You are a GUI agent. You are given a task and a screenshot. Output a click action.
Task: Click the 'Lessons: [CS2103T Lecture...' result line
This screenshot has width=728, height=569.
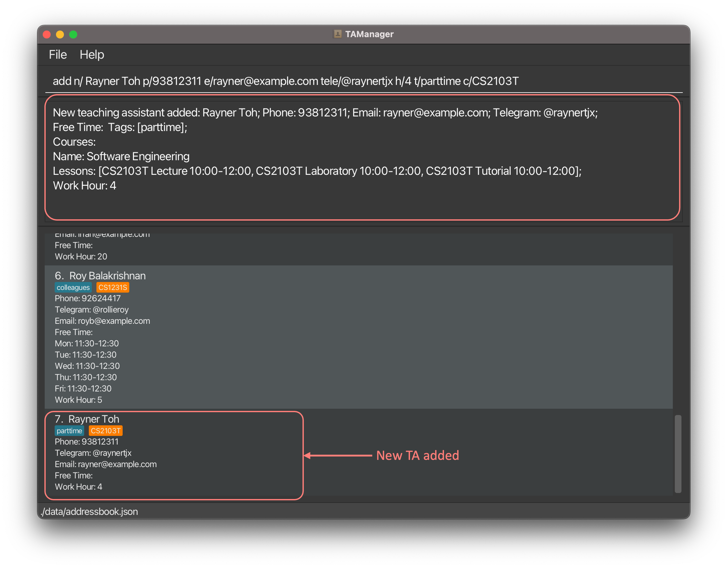(317, 171)
